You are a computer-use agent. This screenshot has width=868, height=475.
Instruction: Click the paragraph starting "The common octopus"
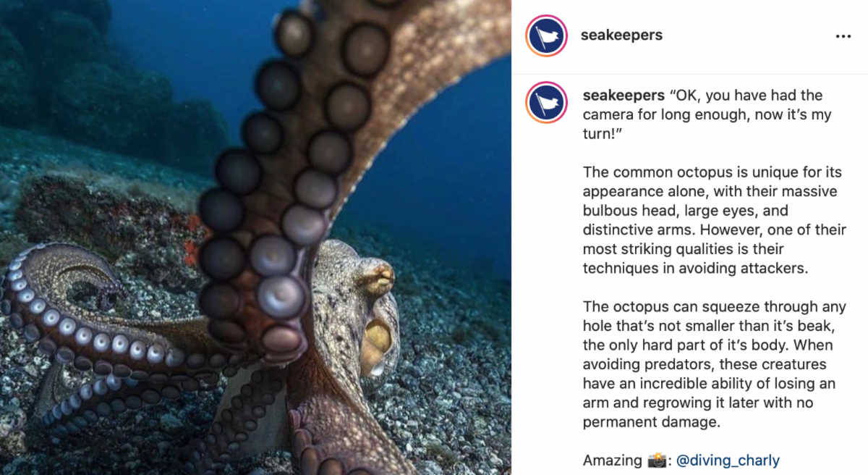coord(715,220)
